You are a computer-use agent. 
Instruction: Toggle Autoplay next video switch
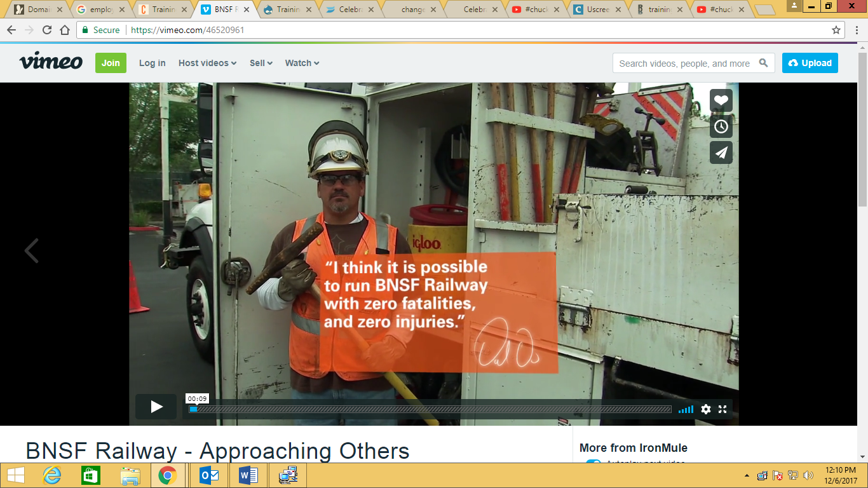pos(593,463)
